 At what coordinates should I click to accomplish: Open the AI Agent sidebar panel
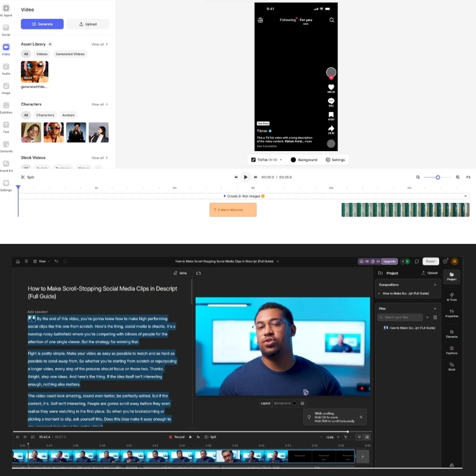pos(6,10)
